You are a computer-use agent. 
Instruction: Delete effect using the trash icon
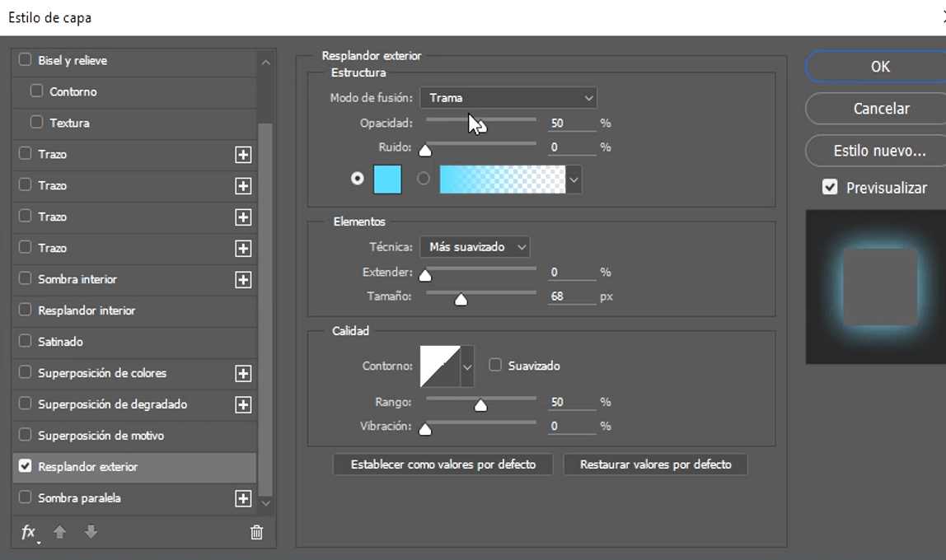click(x=256, y=532)
